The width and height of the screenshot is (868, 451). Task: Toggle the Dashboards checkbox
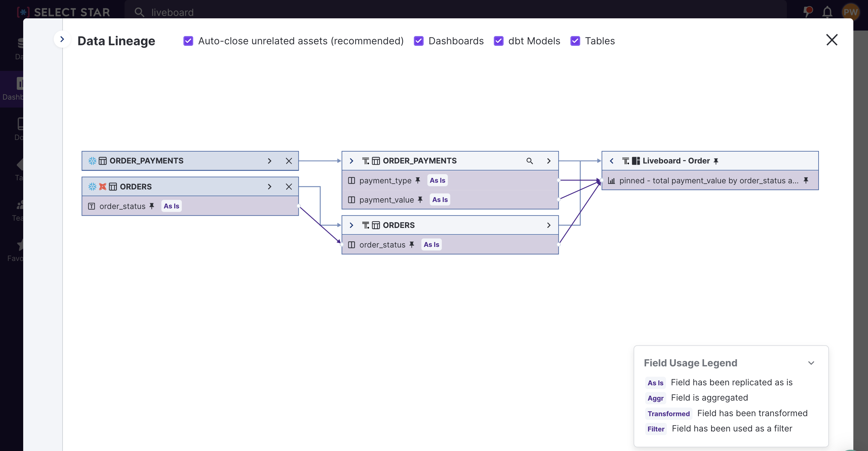(x=418, y=41)
